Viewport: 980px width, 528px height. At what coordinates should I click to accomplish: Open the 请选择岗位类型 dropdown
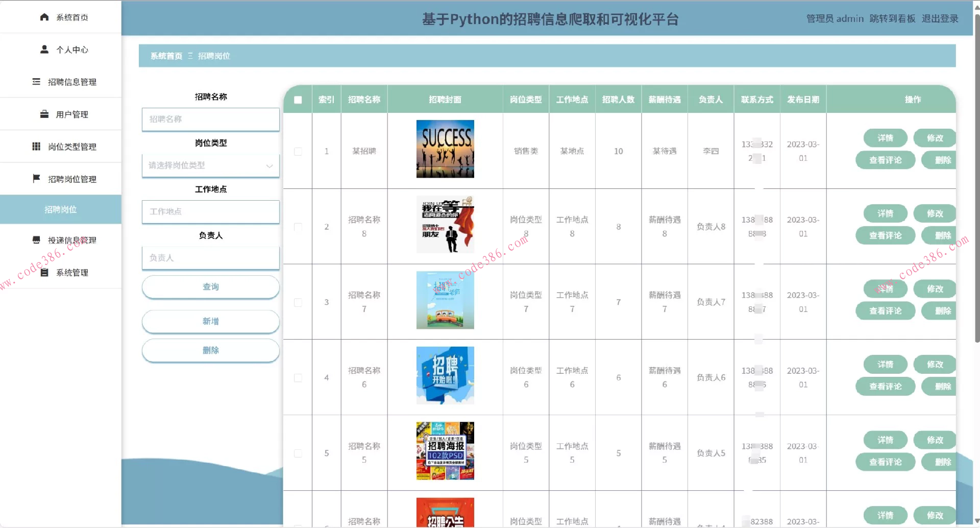[210, 165]
